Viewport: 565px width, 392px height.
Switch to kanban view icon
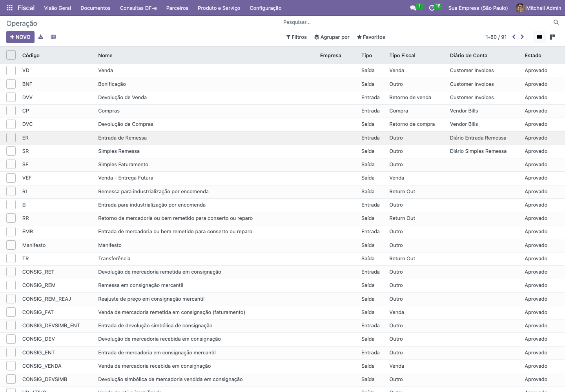pyautogui.click(x=552, y=37)
